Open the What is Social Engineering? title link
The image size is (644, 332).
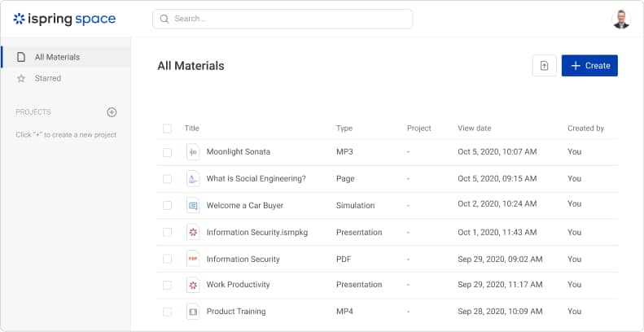coord(256,179)
